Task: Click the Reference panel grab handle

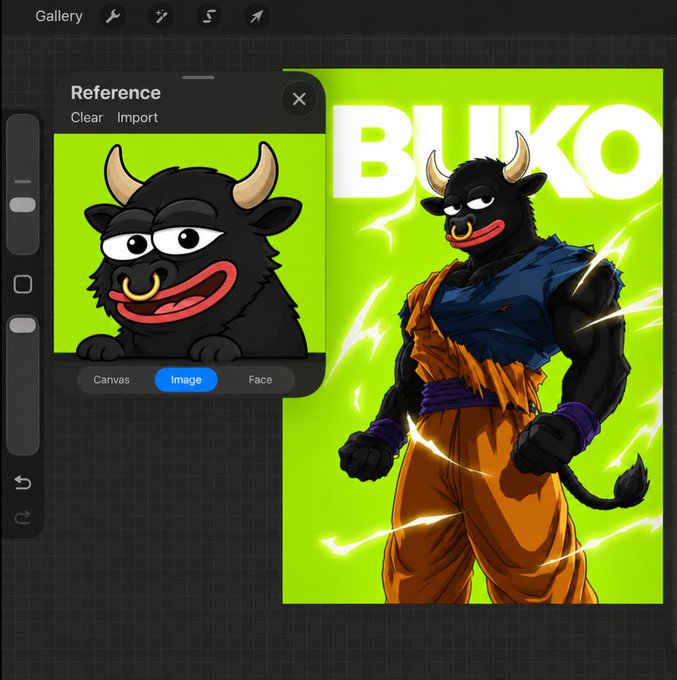Action: pos(198,78)
